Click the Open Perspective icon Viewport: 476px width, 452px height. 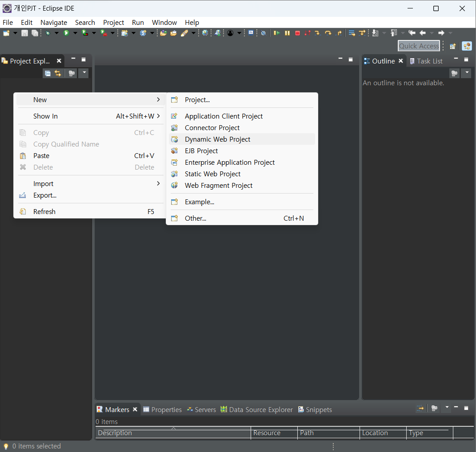point(452,46)
